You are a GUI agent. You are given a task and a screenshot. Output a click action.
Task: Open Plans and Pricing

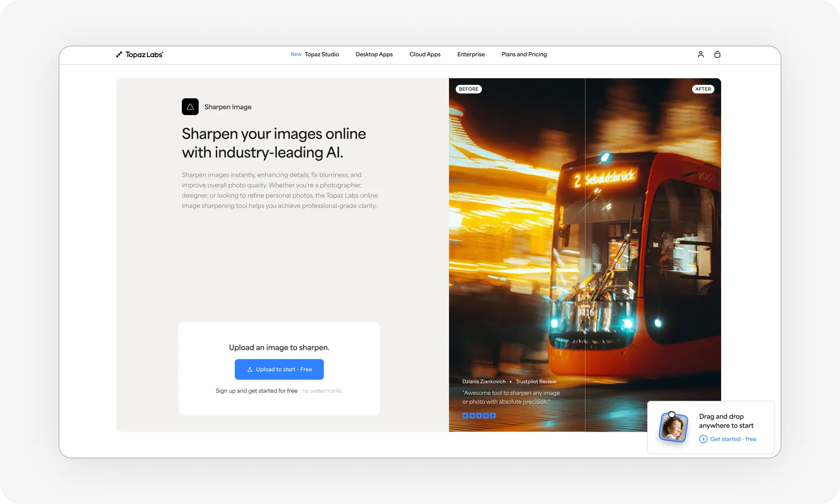pos(524,54)
